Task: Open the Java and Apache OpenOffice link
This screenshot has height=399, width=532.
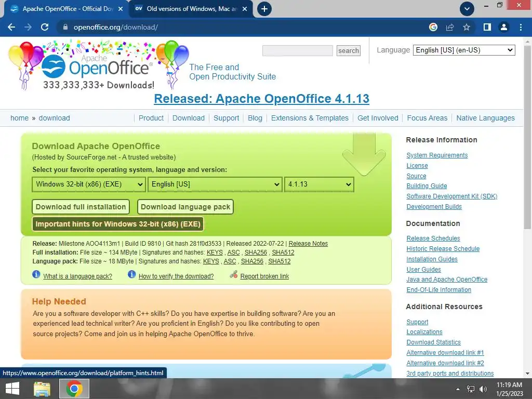Action: tap(447, 280)
